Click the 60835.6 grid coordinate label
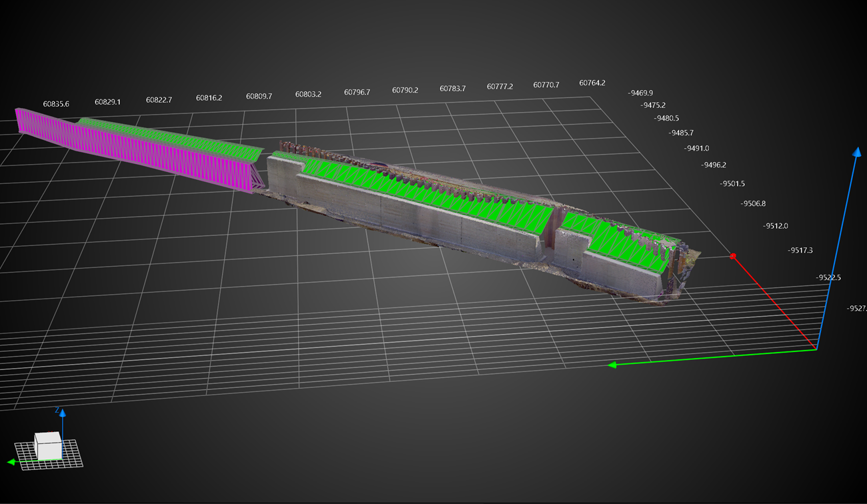Image resolution: width=867 pixels, height=504 pixels. (56, 104)
